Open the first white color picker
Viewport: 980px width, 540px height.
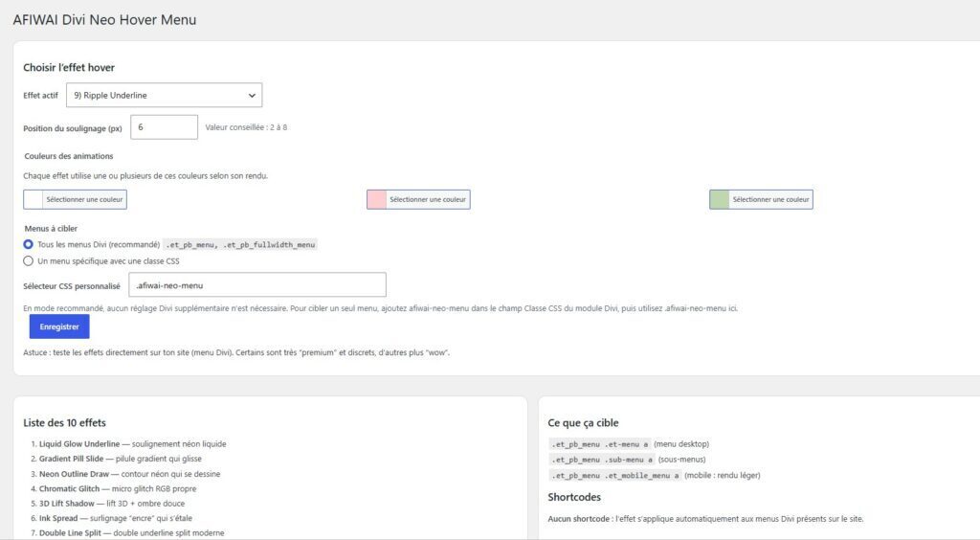(x=75, y=199)
